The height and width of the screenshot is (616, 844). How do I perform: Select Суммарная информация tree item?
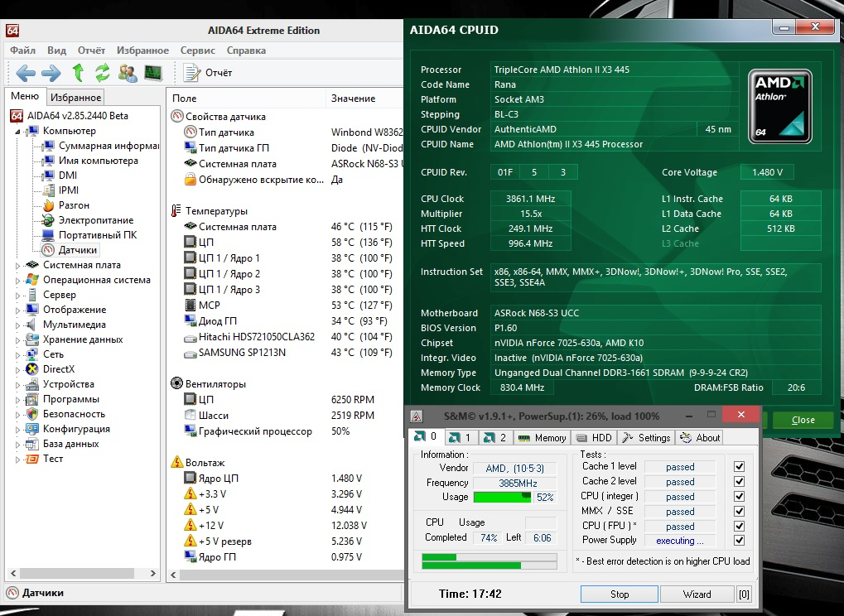(100, 146)
